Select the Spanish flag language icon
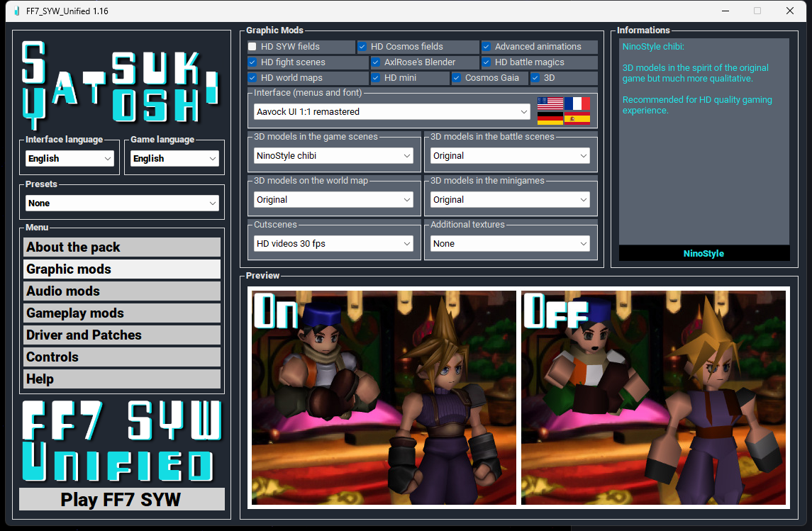 coord(577,118)
